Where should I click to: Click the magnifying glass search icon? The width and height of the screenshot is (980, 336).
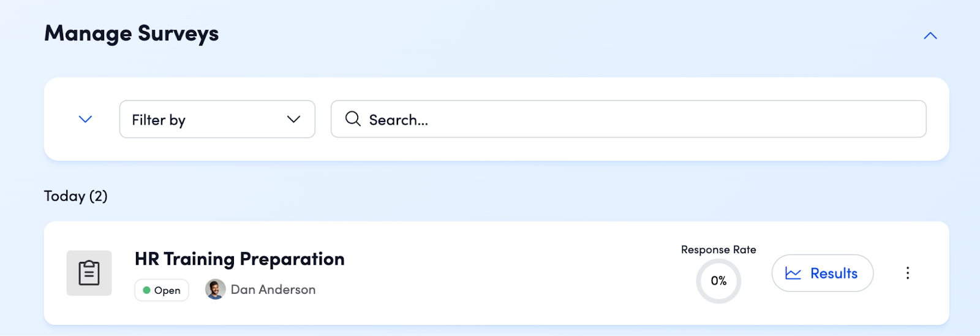(x=353, y=119)
